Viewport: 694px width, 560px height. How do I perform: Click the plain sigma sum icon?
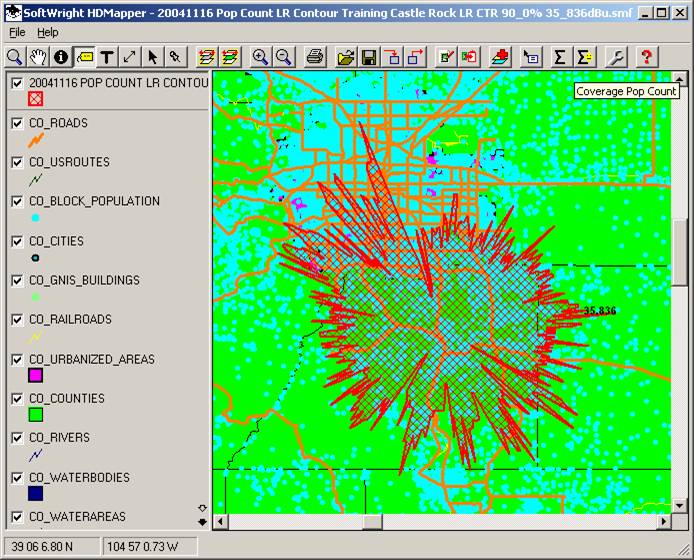(x=560, y=57)
